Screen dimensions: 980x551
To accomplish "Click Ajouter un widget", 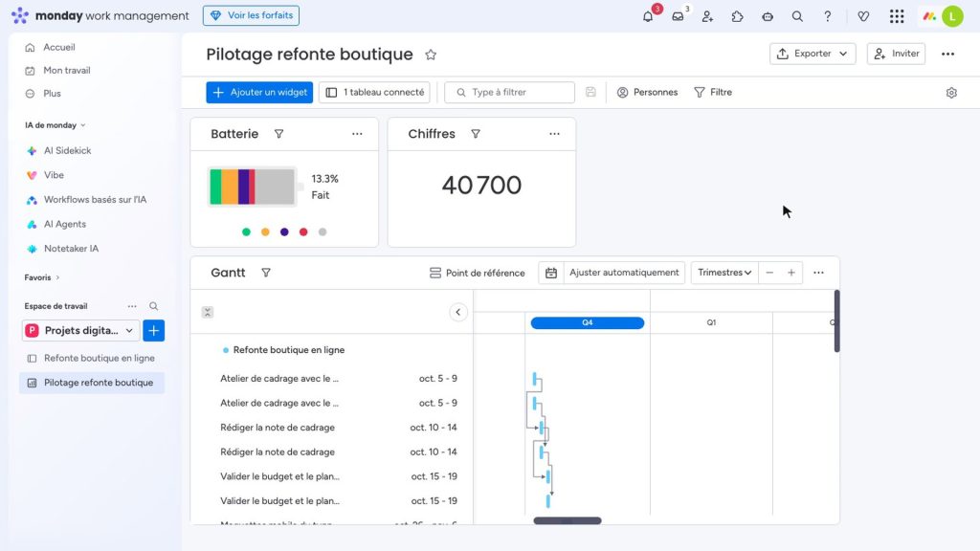I will [x=259, y=93].
